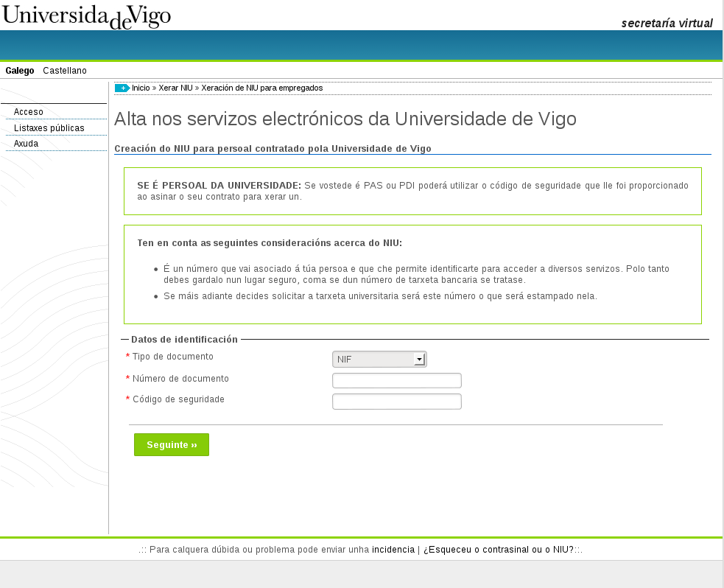This screenshot has width=724, height=588.
Task: Switch language to Galego
Action: (20, 71)
